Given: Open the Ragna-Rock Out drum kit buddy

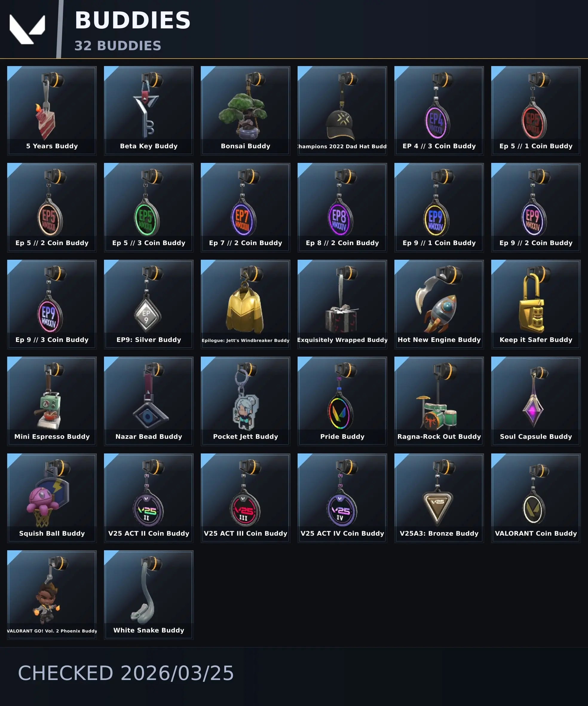Looking at the screenshot, I should pos(439,401).
